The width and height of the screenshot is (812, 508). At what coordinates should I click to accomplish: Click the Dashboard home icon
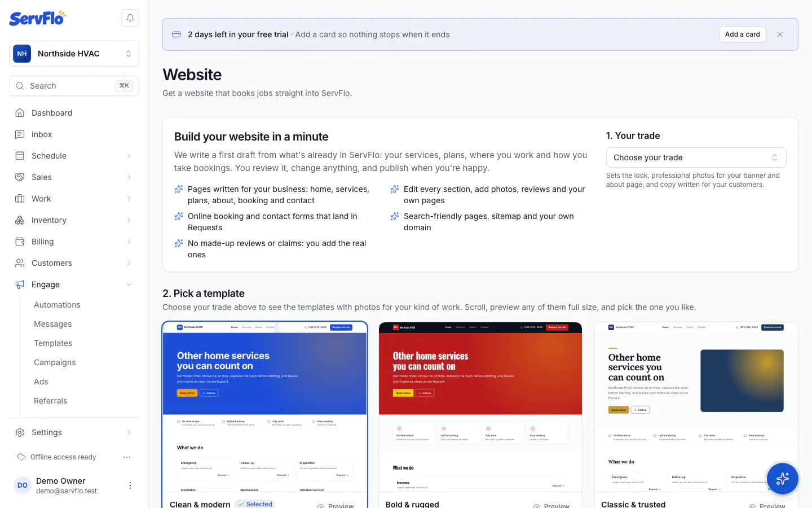(x=20, y=113)
